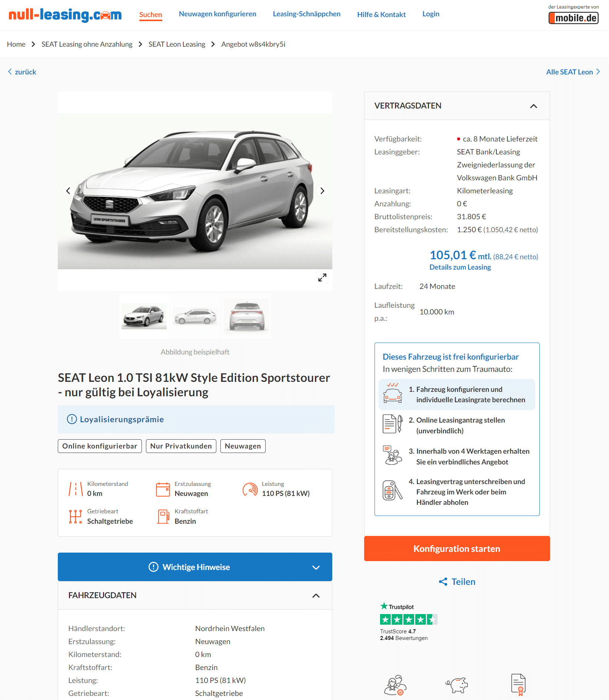
Task: Click the main Leon Sportstourer image
Action: click(x=195, y=191)
